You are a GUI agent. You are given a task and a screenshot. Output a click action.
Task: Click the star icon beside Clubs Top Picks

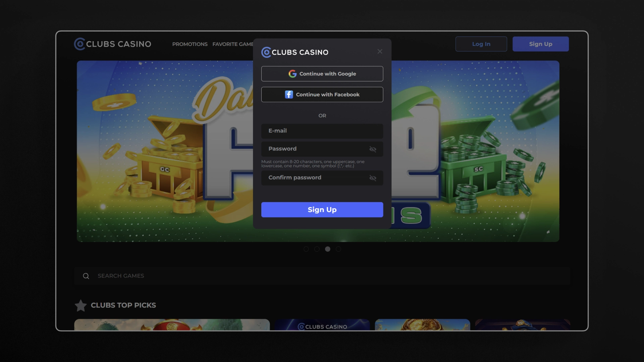[x=80, y=305]
